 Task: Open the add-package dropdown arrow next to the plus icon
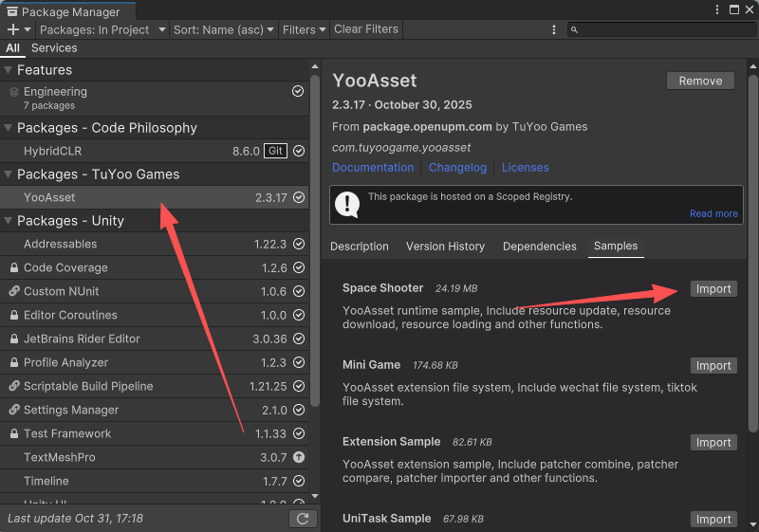click(28, 29)
